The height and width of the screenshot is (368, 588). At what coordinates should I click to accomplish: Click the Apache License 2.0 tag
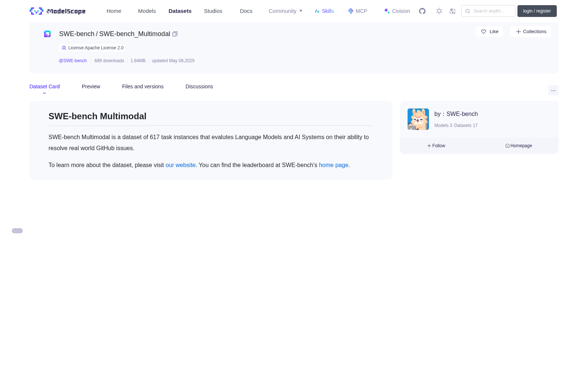92,48
